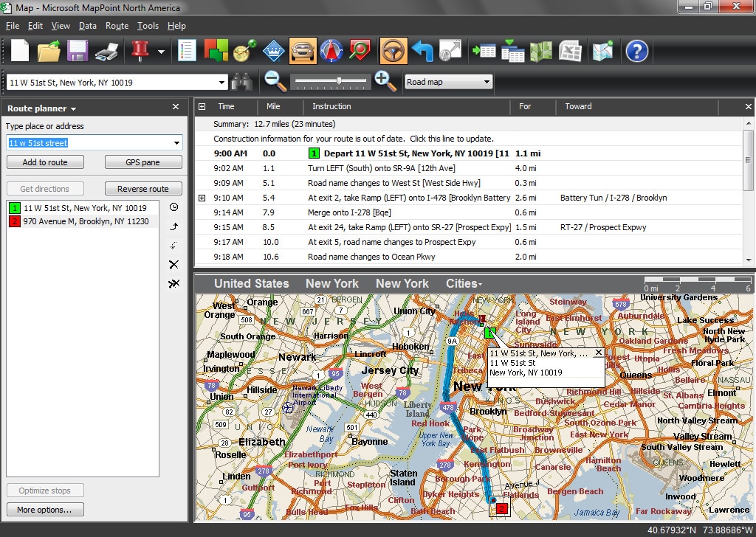
Task: Close the Route planner pane
Action: pyautogui.click(x=176, y=107)
